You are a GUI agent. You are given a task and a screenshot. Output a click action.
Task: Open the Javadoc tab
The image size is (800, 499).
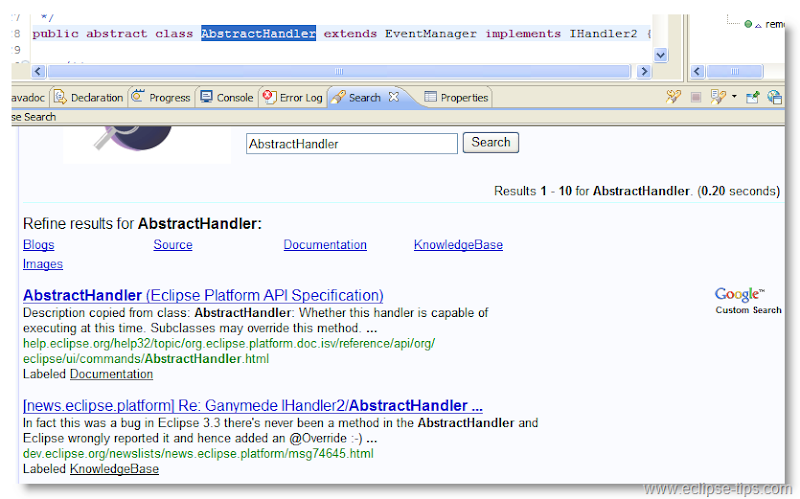click(x=28, y=97)
